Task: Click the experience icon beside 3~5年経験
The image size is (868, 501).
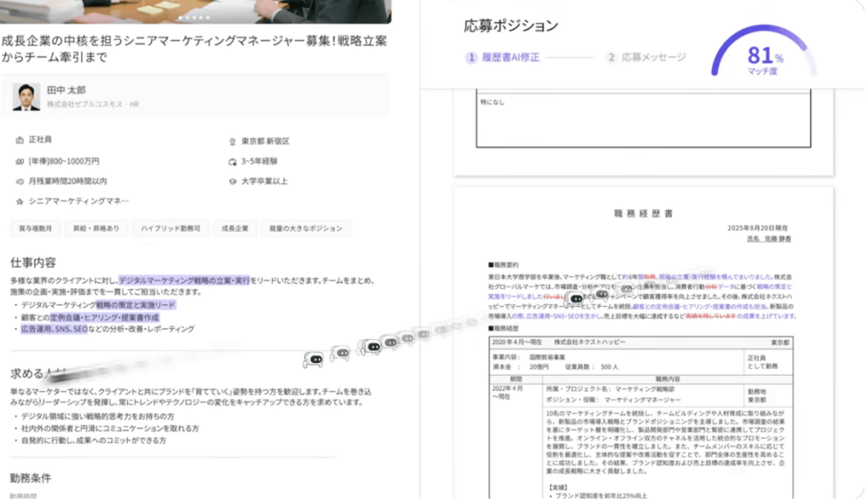Action: 232,162
